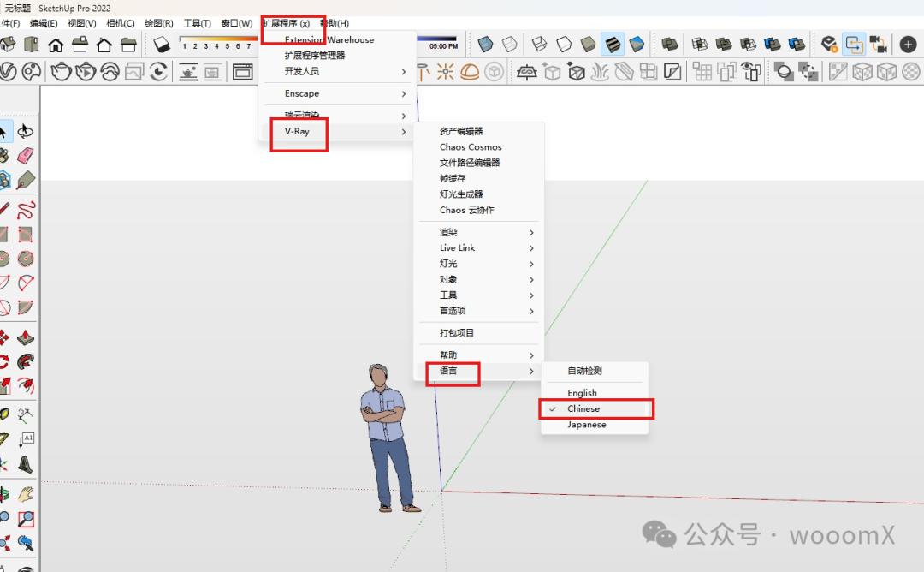Open the 绘图(R) menu
This screenshot has width=924, height=572.
[x=159, y=23]
